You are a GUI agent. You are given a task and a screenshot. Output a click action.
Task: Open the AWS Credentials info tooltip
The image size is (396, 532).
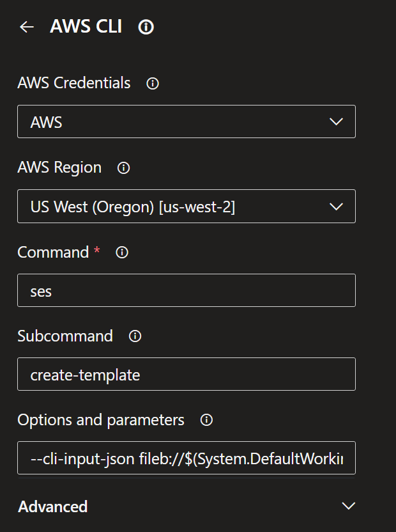152,83
